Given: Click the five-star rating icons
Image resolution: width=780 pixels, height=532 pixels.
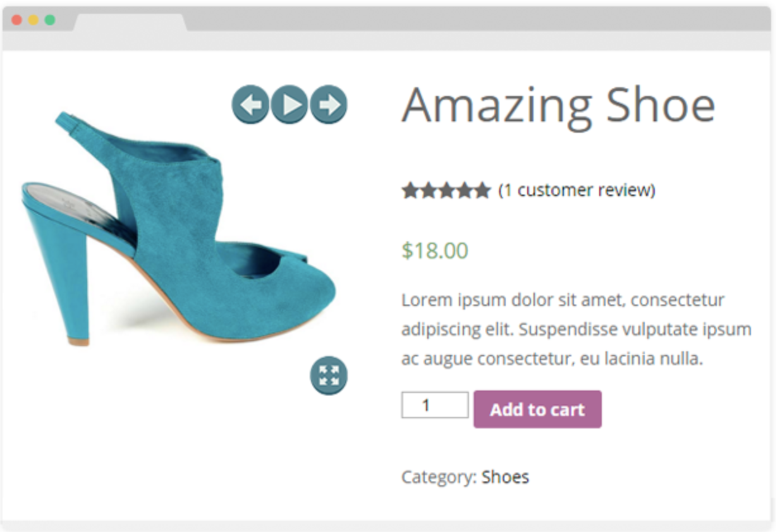Looking at the screenshot, I should (x=446, y=190).
